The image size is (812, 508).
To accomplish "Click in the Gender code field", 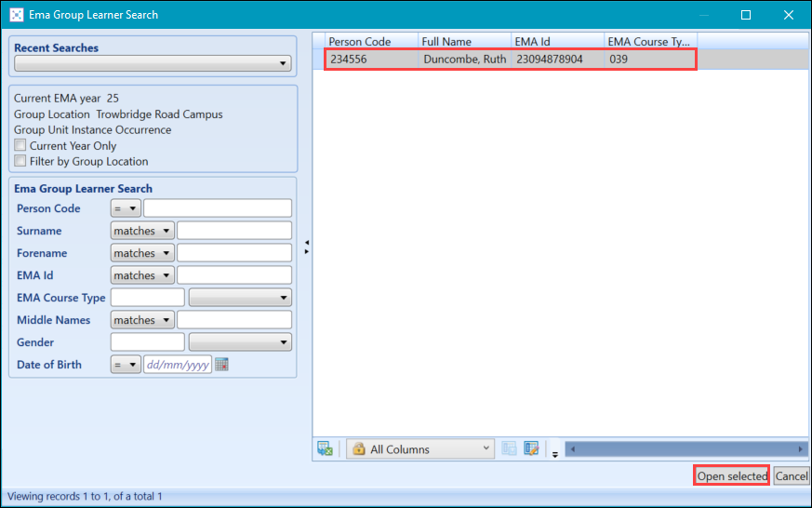I will tap(148, 341).
